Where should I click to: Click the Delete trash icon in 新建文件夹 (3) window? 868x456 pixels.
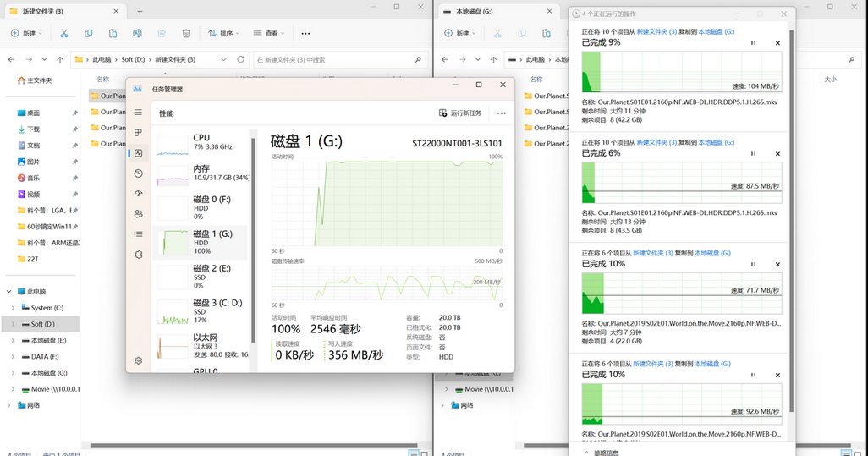(186, 33)
